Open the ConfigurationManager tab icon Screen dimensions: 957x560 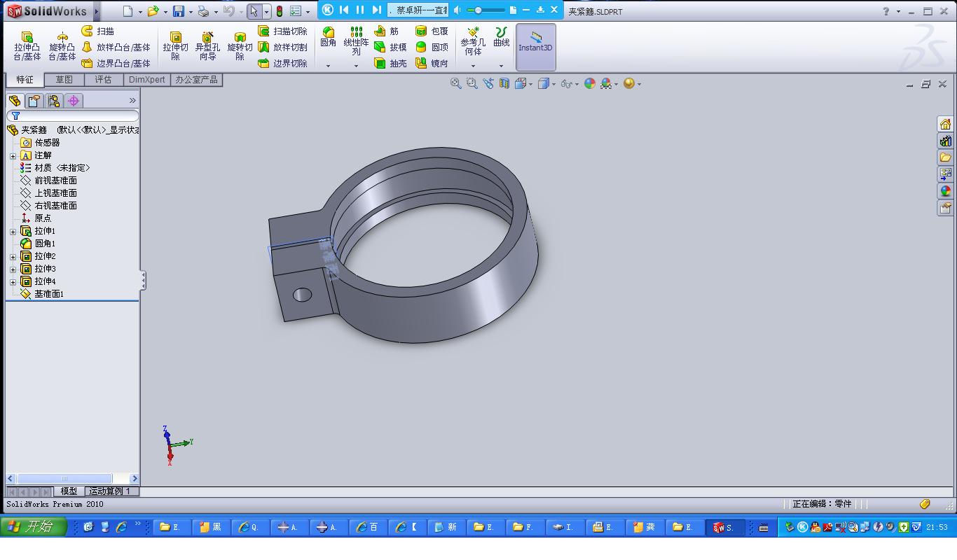54,101
